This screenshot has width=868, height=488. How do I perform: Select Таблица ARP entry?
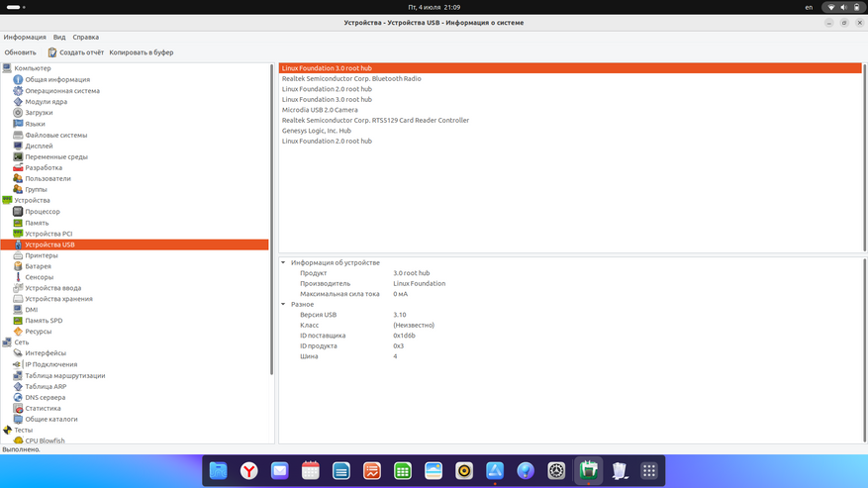(x=46, y=387)
